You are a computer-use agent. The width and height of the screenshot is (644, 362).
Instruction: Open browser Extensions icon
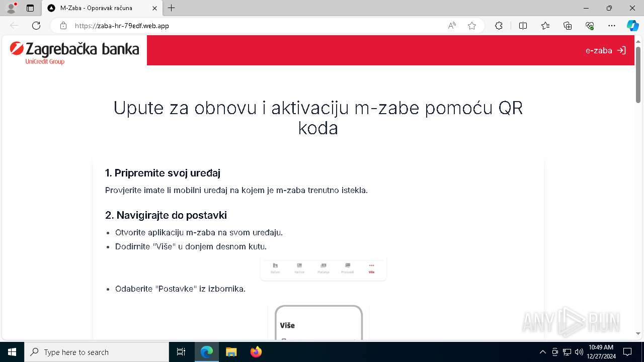pos(499,26)
